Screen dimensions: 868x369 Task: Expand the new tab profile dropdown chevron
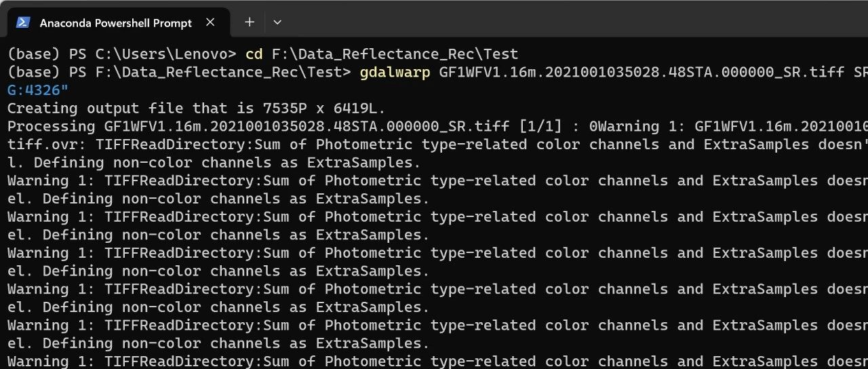[x=277, y=22]
